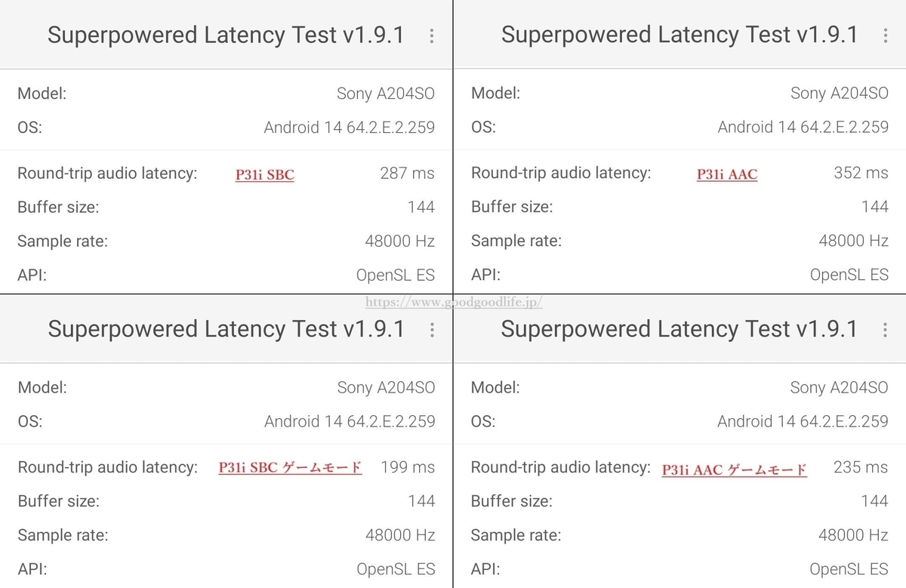Open overflow menu in top-right panel
Image resolution: width=906 pixels, height=588 pixels.
pyautogui.click(x=885, y=35)
